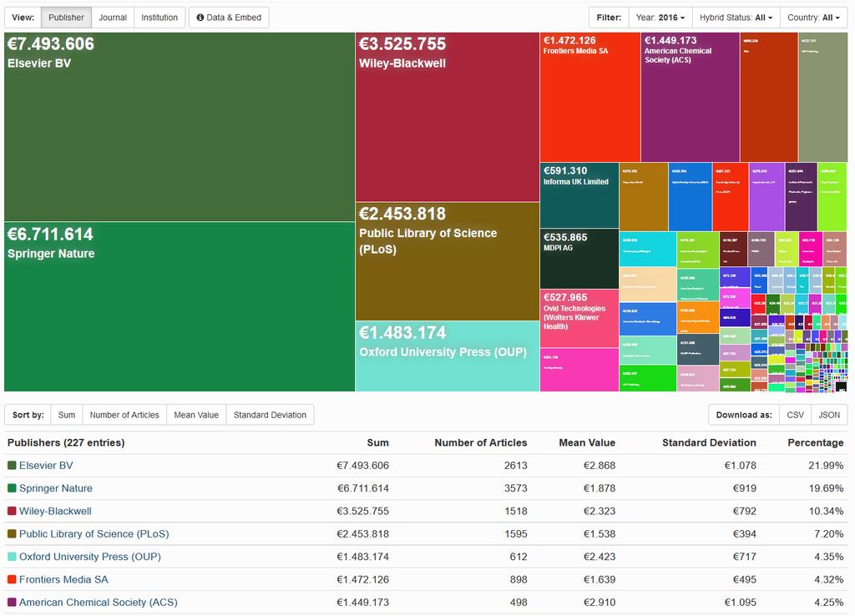Viewport: 855px width, 616px height.
Task: Open Springer Nature link in table
Action: (x=56, y=488)
